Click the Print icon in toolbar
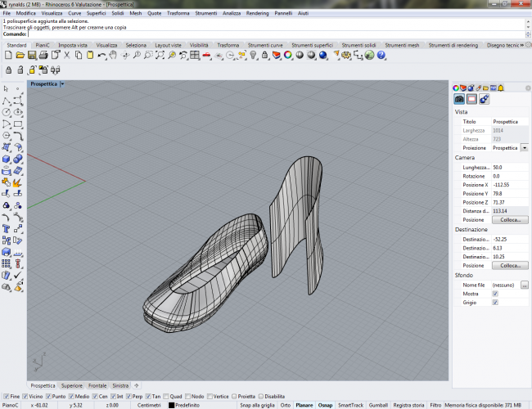532x409 pixels. (43, 56)
